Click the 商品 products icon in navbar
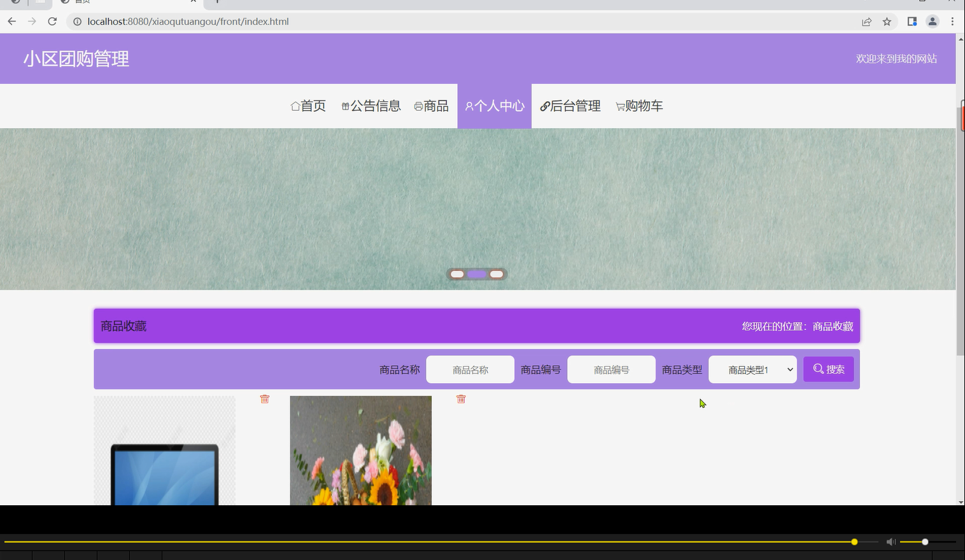This screenshot has height=560, width=965. point(418,106)
